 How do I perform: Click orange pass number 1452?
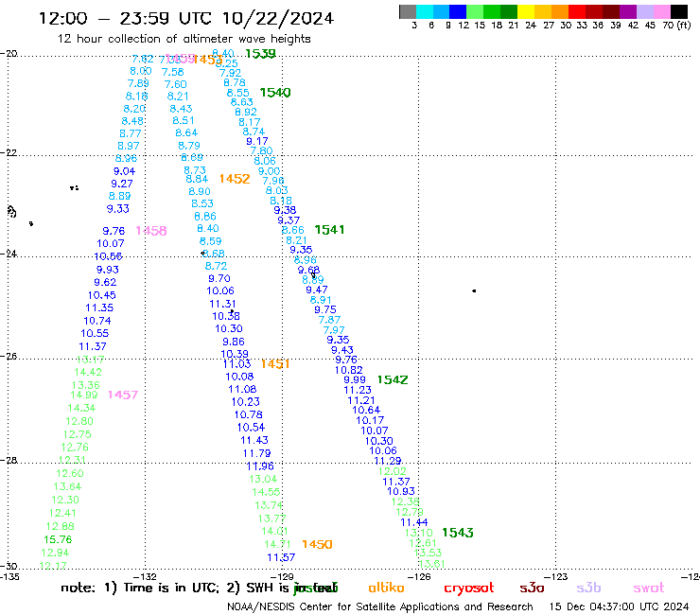click(x=235, y=179)
